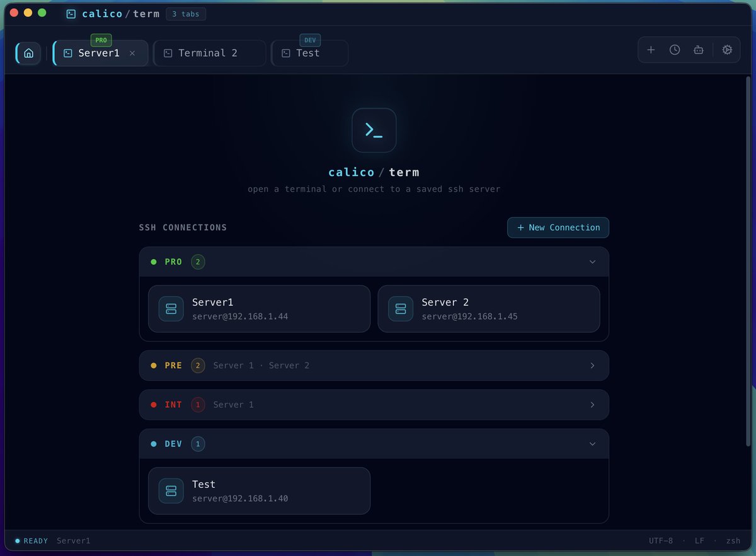Close the Server1 tab
756x556 pixels.
point(132,53)
